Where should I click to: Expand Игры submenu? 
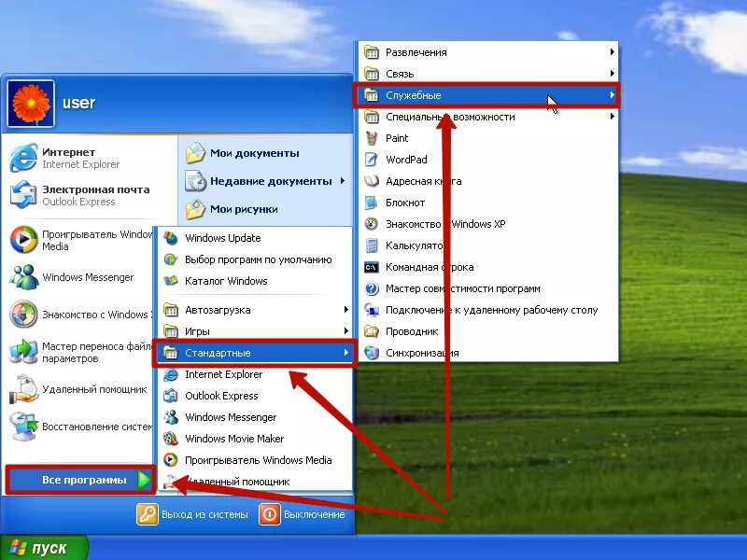coord(255,331)
